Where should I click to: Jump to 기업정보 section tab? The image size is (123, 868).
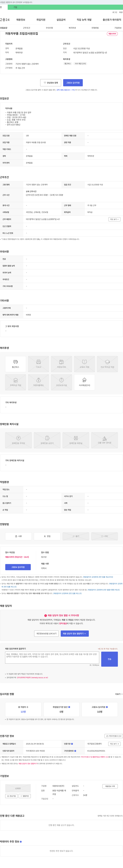coord(118,28)
